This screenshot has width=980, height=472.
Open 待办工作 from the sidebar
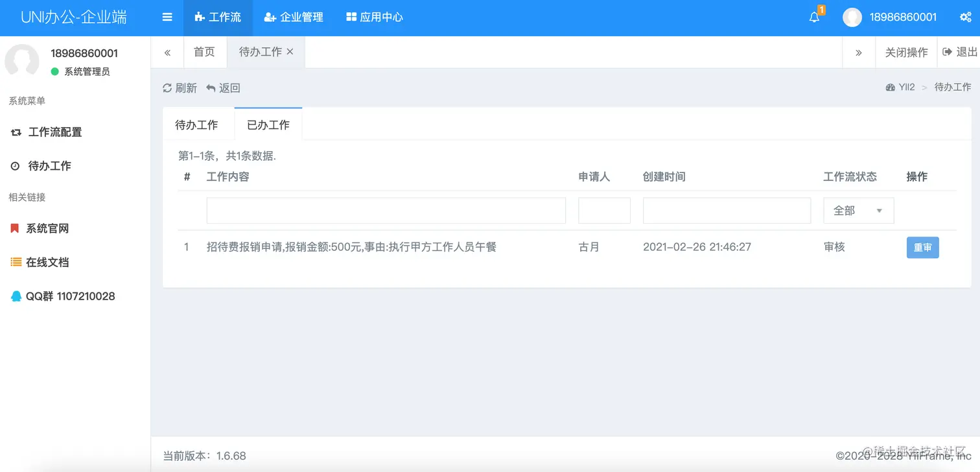(48, 165)
